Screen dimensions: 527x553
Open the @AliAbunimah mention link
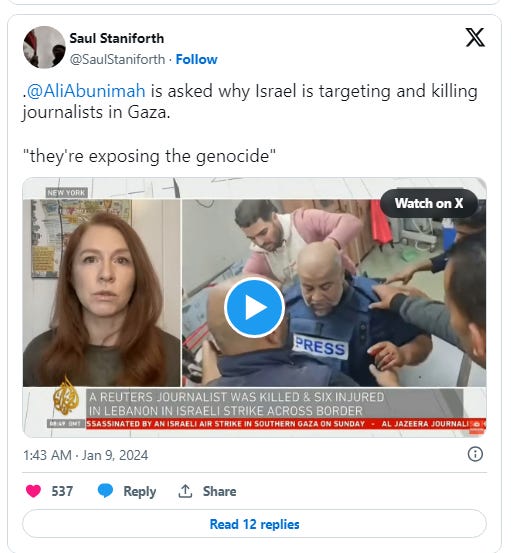pyautogui.click(x=86, y=91)
